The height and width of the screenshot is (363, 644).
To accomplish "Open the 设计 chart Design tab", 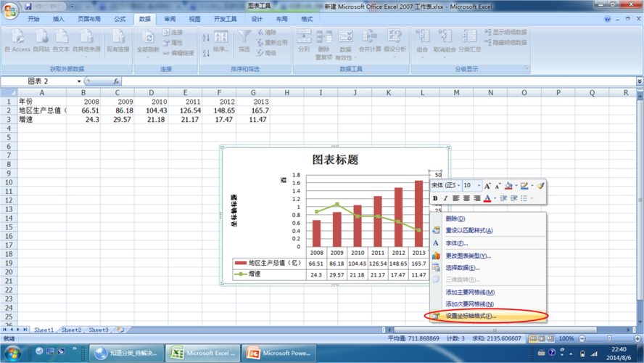I will click(257, 19).
